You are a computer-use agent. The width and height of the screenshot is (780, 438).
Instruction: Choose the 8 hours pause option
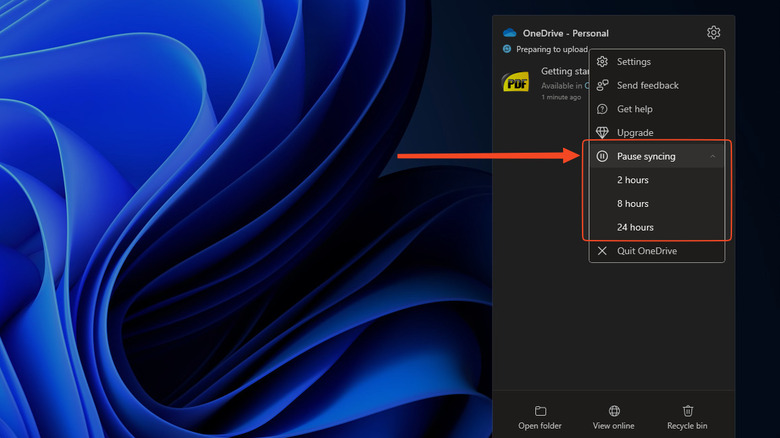(x=633, y=204)
